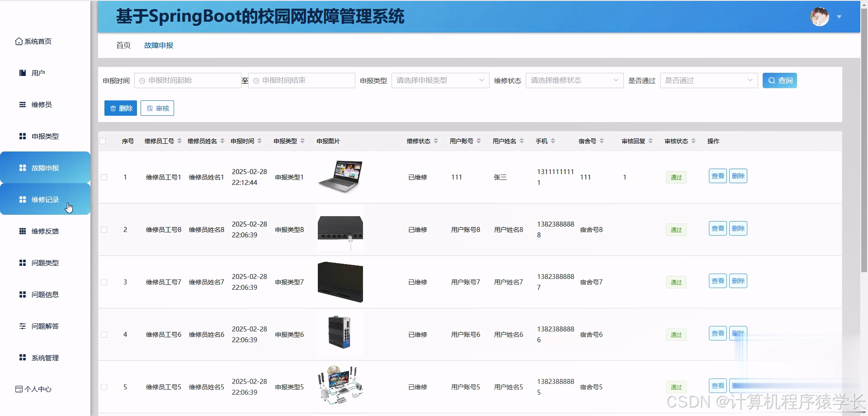Click the 查询 search button
This screenshot has width=868, height=416.
click(779, 80)
